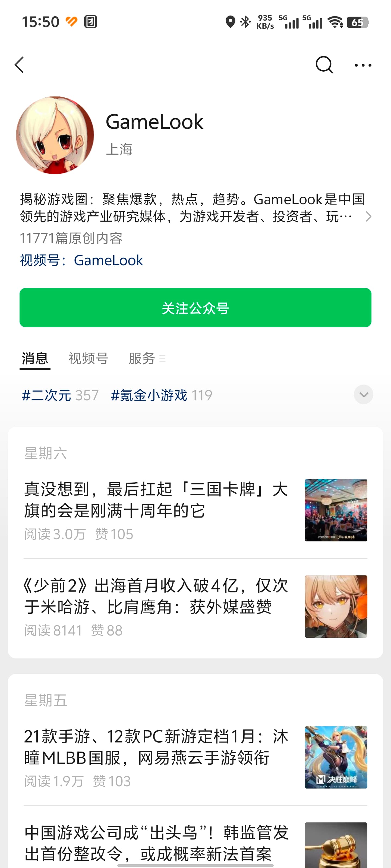The image size is (391, 868).
Task: Switch to the 视频号 tab
Action: coord(89,358)
